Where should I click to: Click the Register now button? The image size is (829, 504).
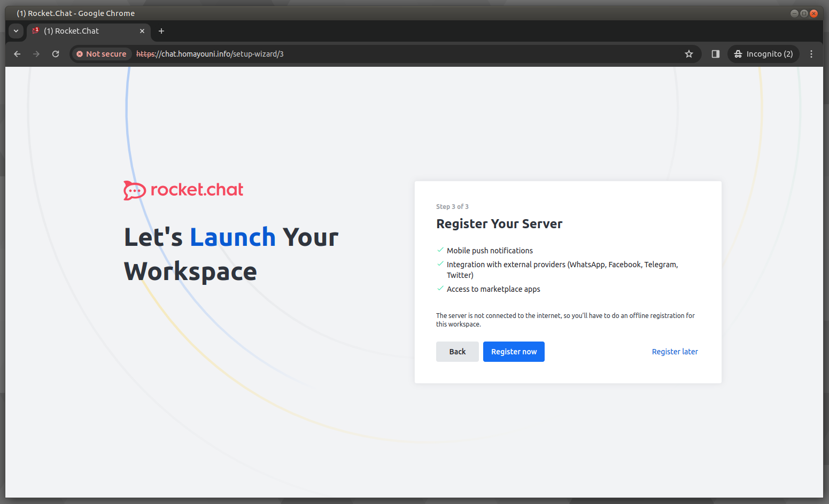click(x=514, y=352)
